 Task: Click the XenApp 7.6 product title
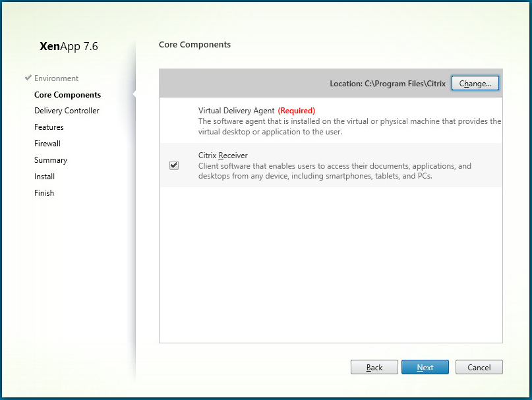(69, 46)
